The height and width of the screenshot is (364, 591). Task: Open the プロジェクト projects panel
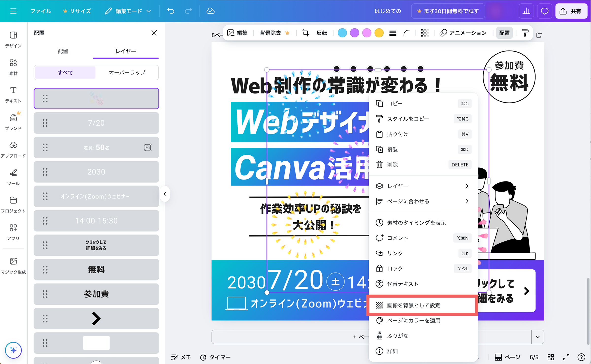[x=13, y=205]
